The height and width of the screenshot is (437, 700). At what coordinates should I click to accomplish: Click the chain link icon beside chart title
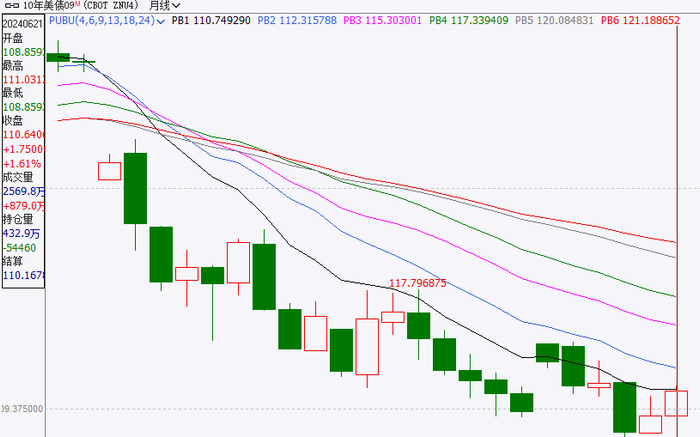[x=11, y=6]
